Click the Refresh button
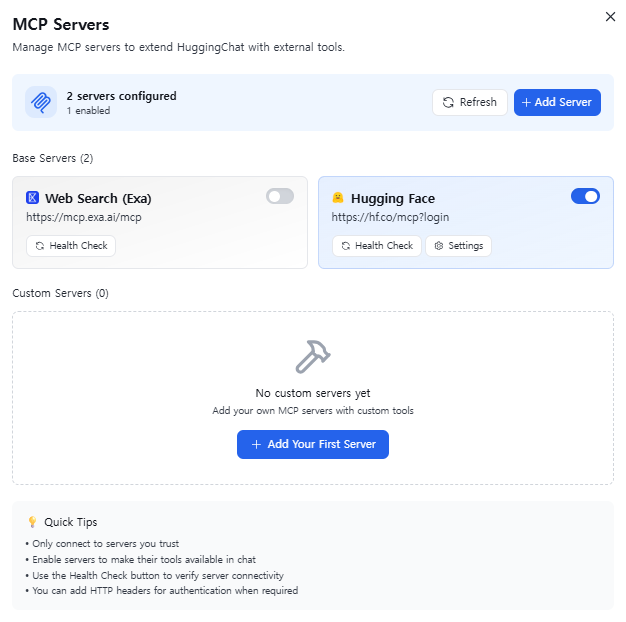 [x=470, y=102]
